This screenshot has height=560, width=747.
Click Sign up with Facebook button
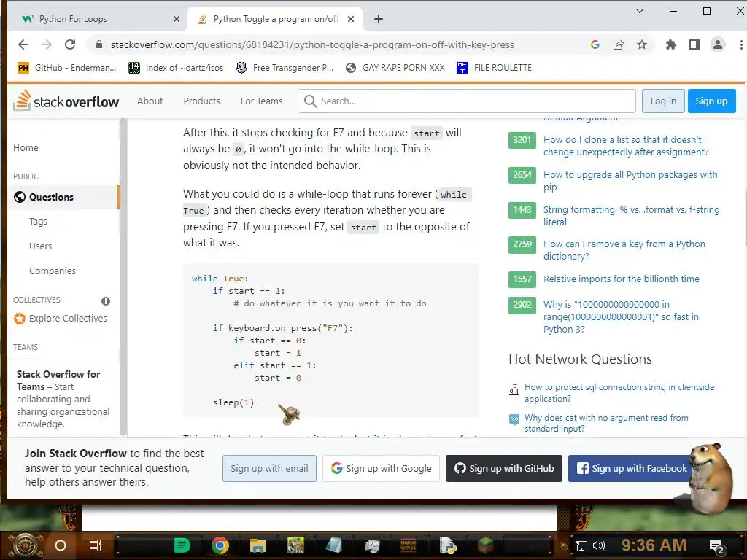[x=631, y=469]
